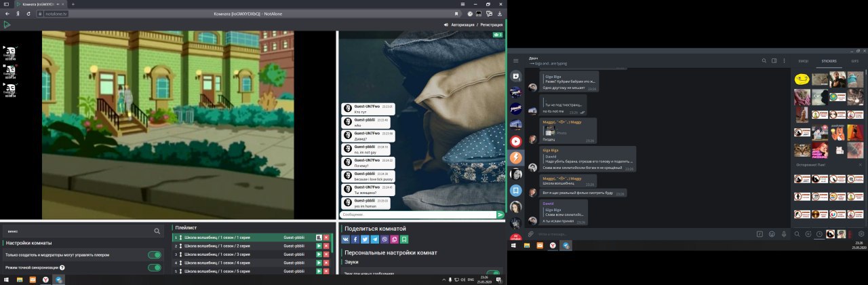This screenshot has height=285, width=868.
Task: Open the blue bookmark Saved Messages chat
Action: (515, 190)
